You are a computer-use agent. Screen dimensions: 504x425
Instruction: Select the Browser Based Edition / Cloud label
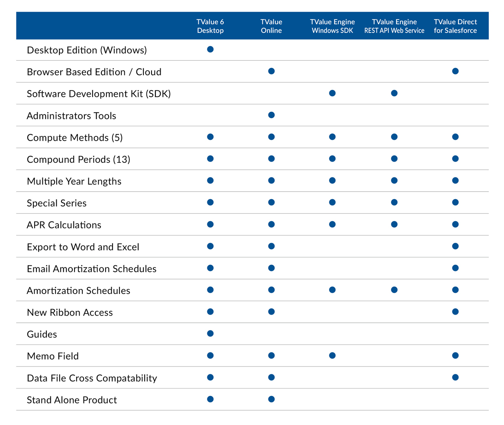point(94,72)
